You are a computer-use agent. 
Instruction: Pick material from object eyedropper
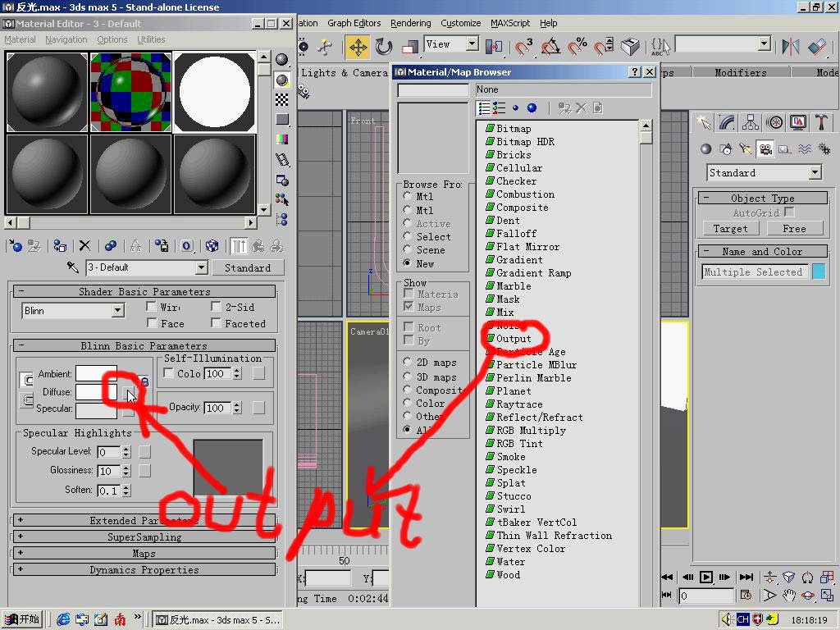click(73, 267)
